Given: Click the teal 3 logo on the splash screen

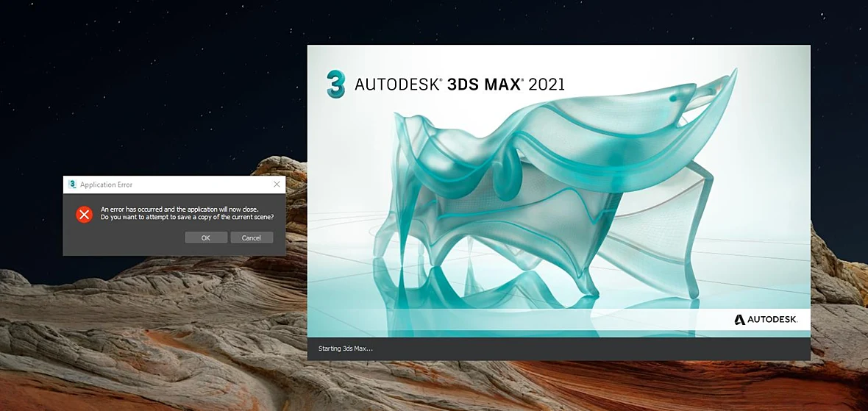Looking at the screenshot, I should tap(335, 84).
